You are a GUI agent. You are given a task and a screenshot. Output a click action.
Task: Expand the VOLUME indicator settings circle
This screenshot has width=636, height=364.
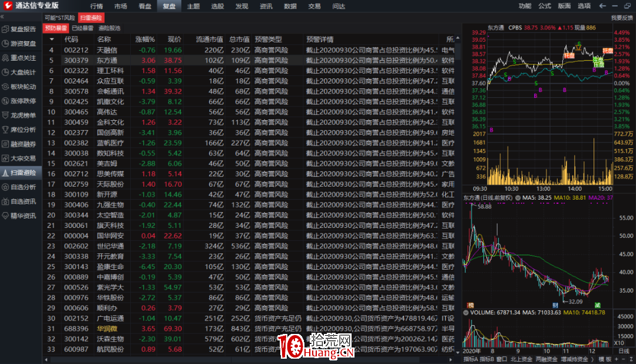pos(466,313)
